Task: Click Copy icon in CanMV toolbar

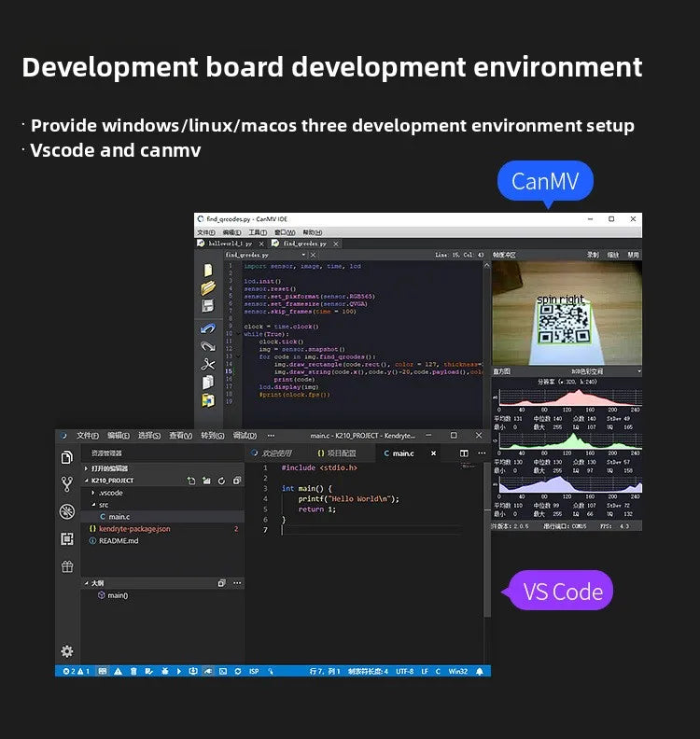Action: pos(208,383)
